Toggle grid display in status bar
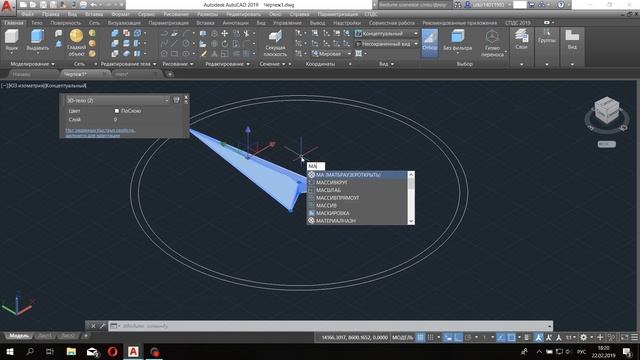 tap(420, 337)
